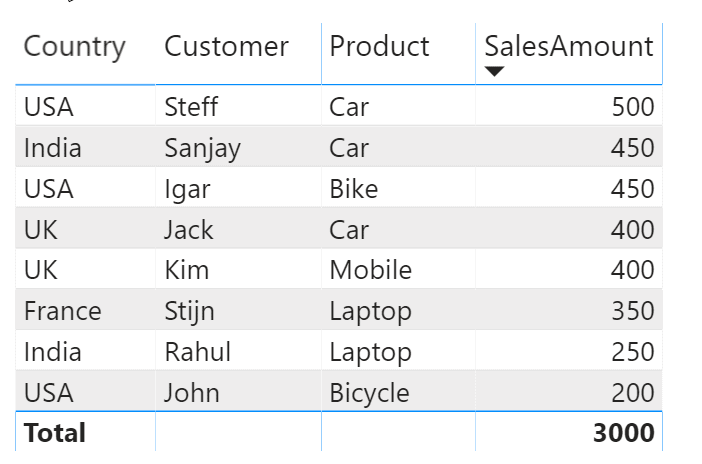Click the Customer column header

pos(226,46)
